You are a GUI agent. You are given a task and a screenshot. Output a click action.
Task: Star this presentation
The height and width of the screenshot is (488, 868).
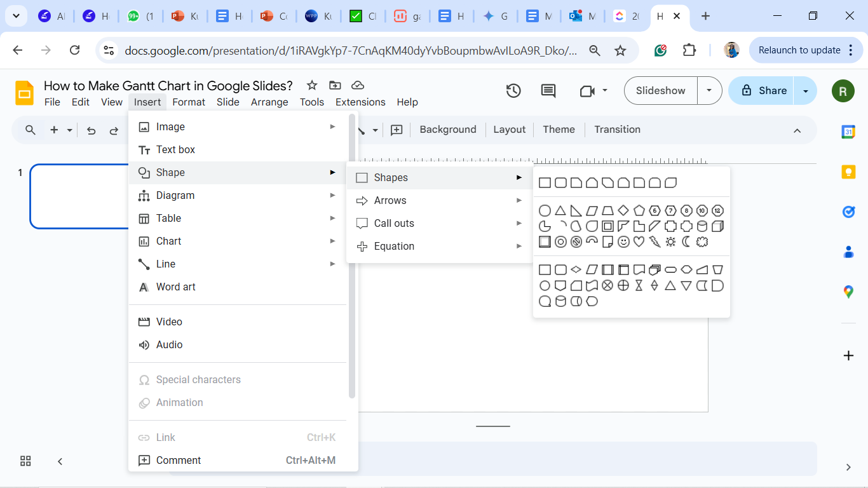312,85
